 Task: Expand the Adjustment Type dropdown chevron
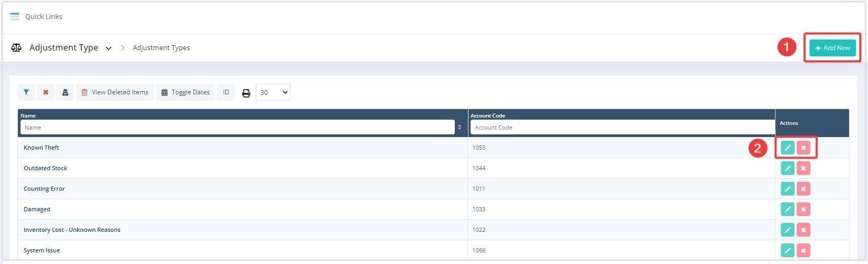[108, 48]
